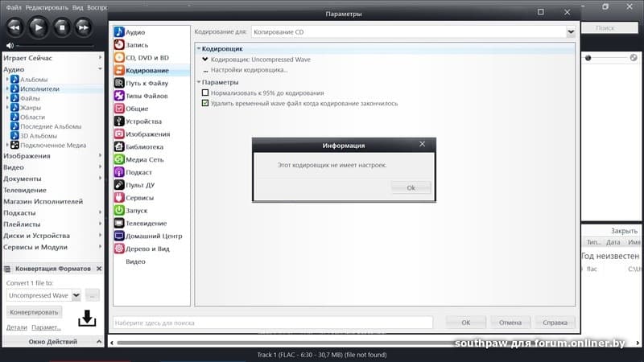Open Uncompressed Wave format dropdown
The image size is (644, 362).
point(76,295)
